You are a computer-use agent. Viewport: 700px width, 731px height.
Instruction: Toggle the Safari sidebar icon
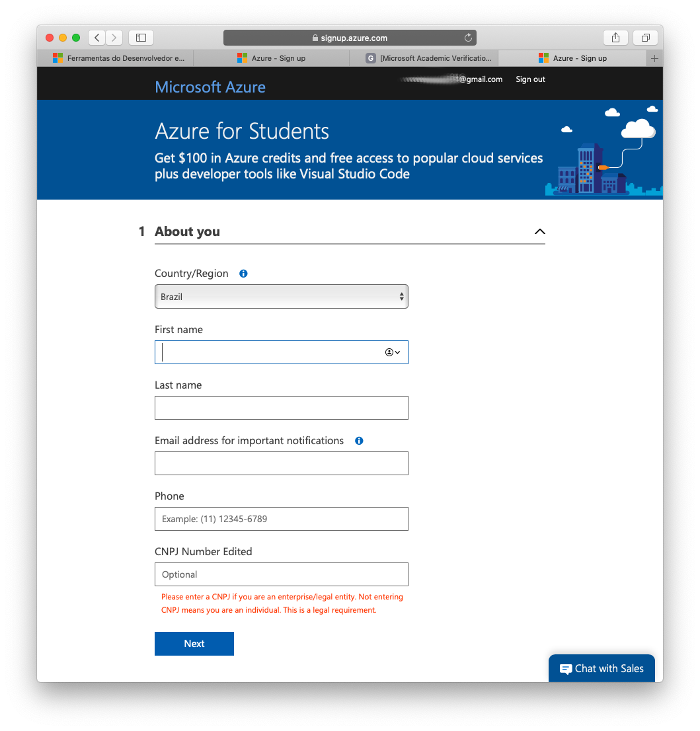(141, 38)
